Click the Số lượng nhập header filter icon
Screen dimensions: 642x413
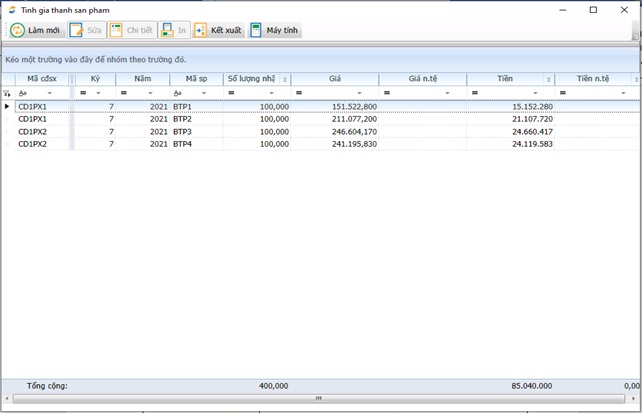tap(285, 80)
